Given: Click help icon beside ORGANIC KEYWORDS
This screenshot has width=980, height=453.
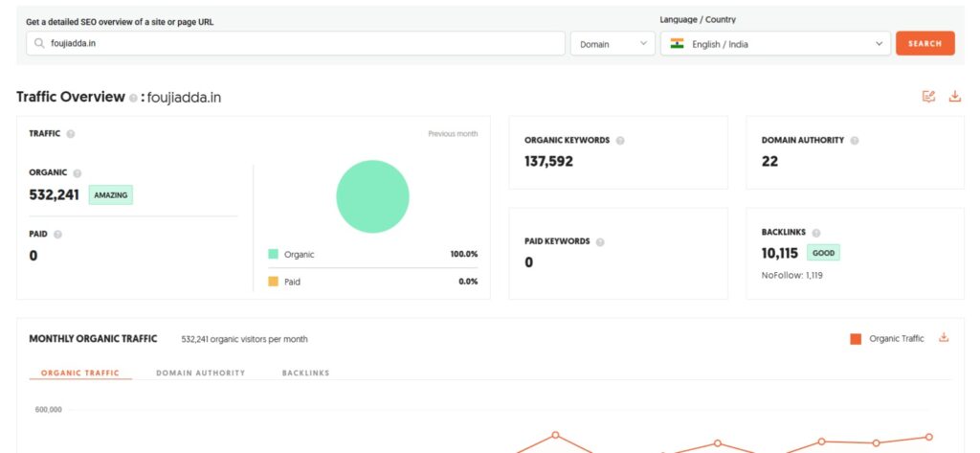Looking at the screenshot, I should coord(620,141).
